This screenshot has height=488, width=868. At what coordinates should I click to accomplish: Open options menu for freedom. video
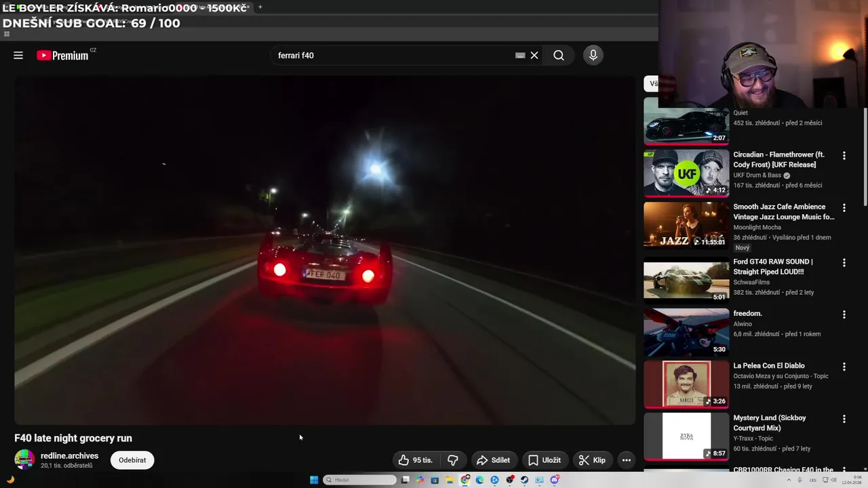(844, 315)
